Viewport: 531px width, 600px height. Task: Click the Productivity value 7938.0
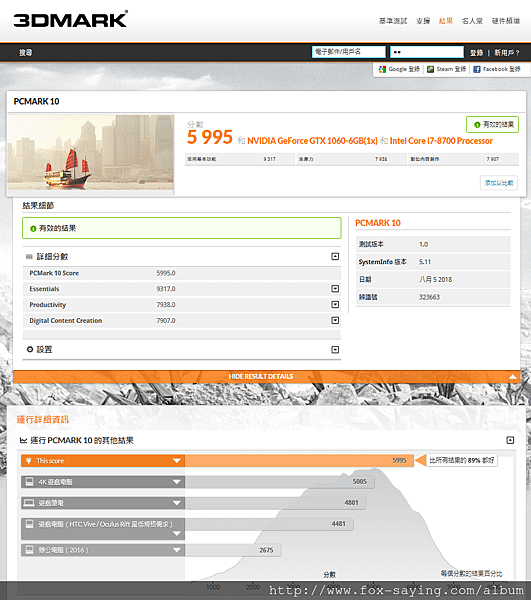tap(166, 305)
